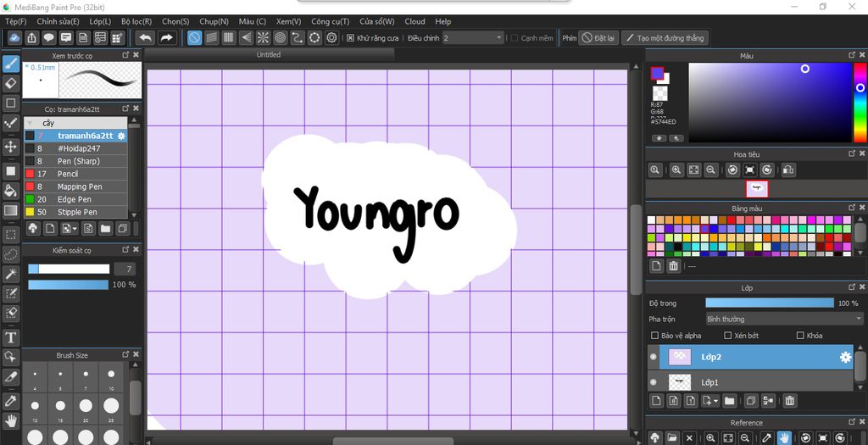The height and width of the screenshot is (445, 868).
Task: Select the Brush tool in left toolbar
Action: [10, 64]
